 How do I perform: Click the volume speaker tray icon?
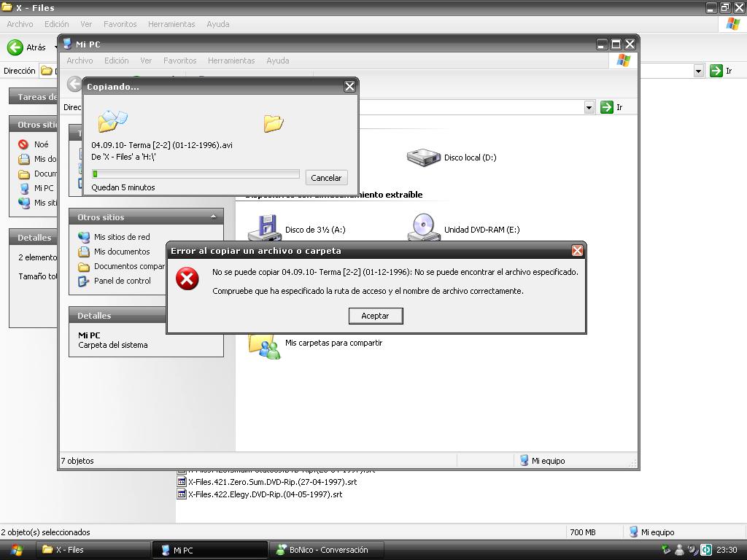[693, 550]
